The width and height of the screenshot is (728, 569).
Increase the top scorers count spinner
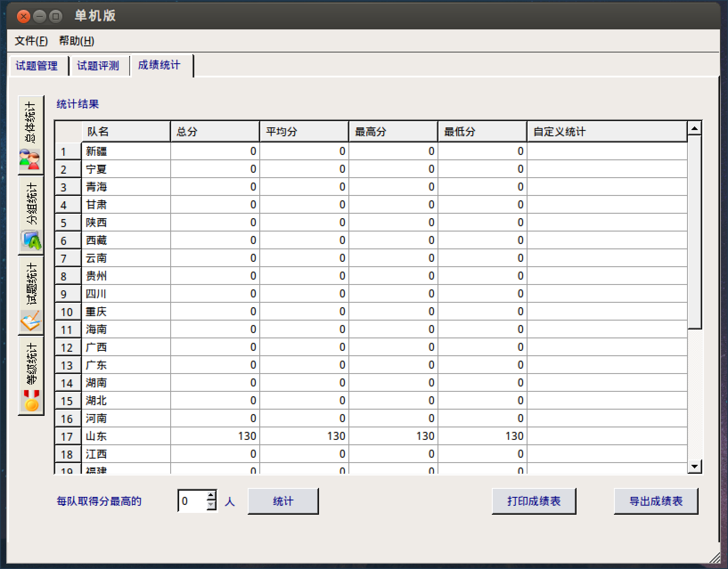pyautogui.click(x=211, y=495)
